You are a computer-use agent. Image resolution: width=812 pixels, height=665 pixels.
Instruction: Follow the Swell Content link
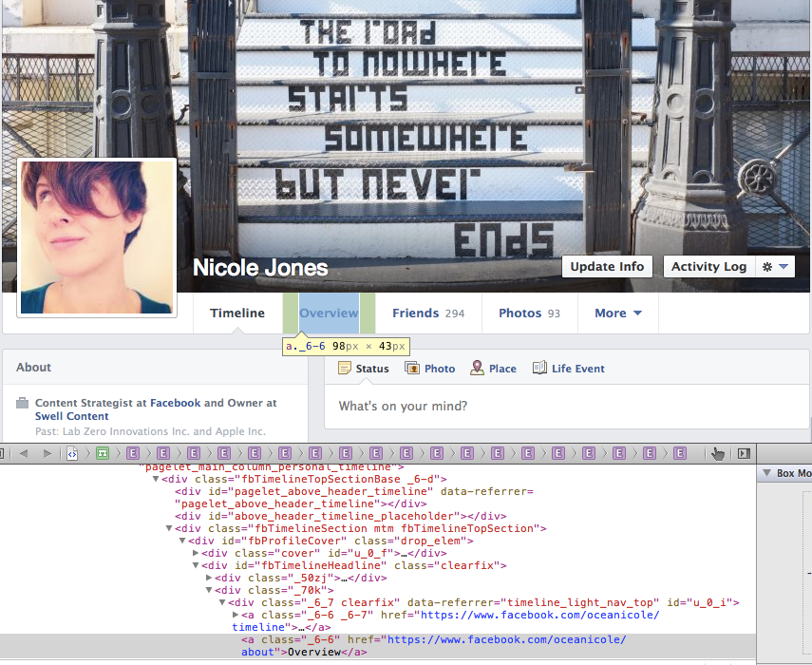point(72,416)
